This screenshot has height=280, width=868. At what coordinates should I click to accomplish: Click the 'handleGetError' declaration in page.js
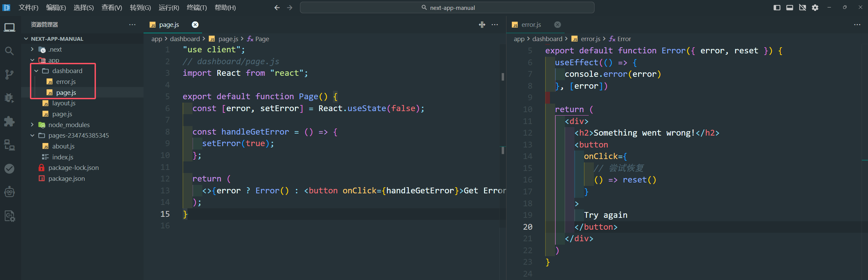tap(255, 132)
